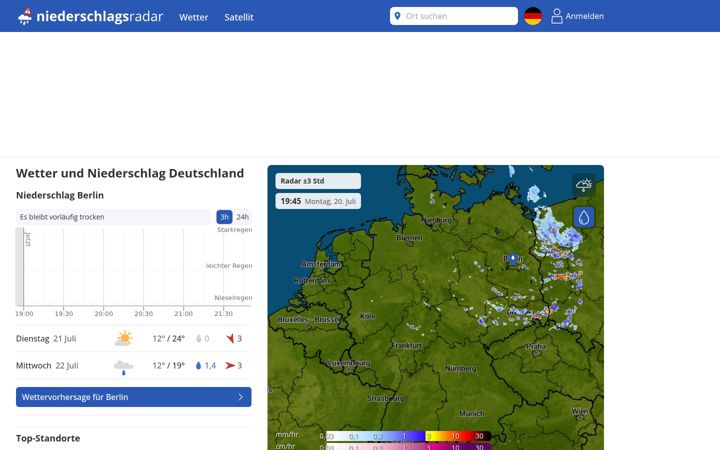Image resolution: width=720 pixels, height=450 pixels.
Task: Click the location pin icon in search box
Action: (x=398, y=16)
